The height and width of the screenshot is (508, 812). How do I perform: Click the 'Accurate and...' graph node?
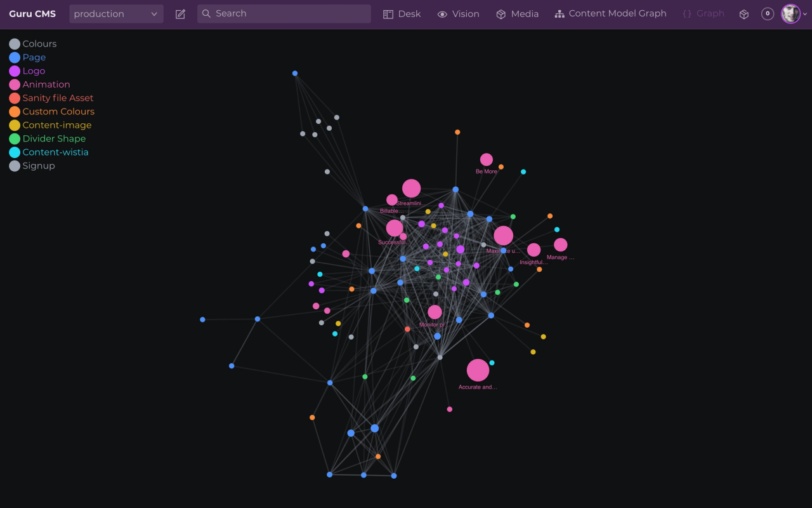click(x=478, y=370)
